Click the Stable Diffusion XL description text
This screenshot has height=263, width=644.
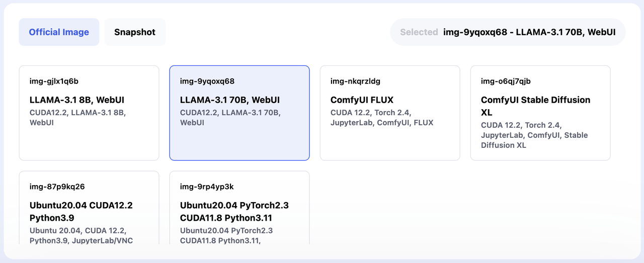coord(534,135)
